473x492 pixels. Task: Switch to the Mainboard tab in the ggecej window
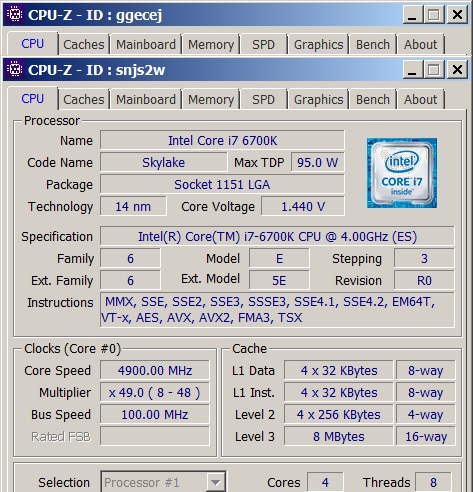146,44
